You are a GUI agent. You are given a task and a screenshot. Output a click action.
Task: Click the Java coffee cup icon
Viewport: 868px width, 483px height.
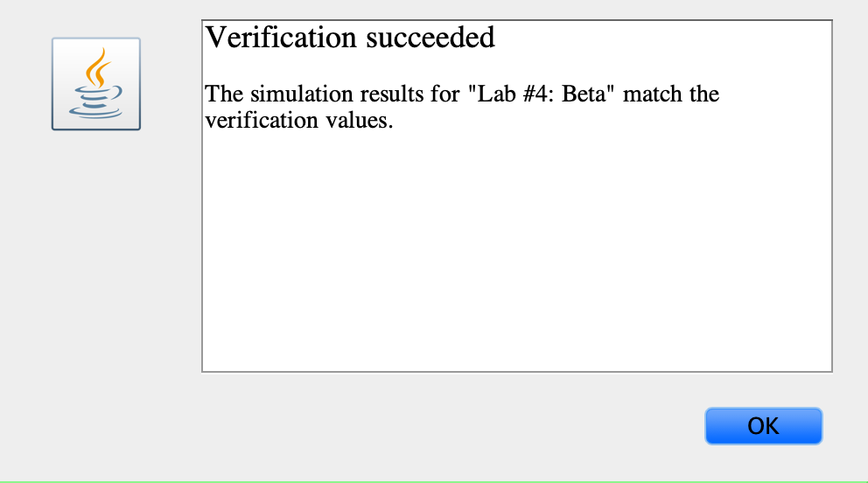(96, 84)
